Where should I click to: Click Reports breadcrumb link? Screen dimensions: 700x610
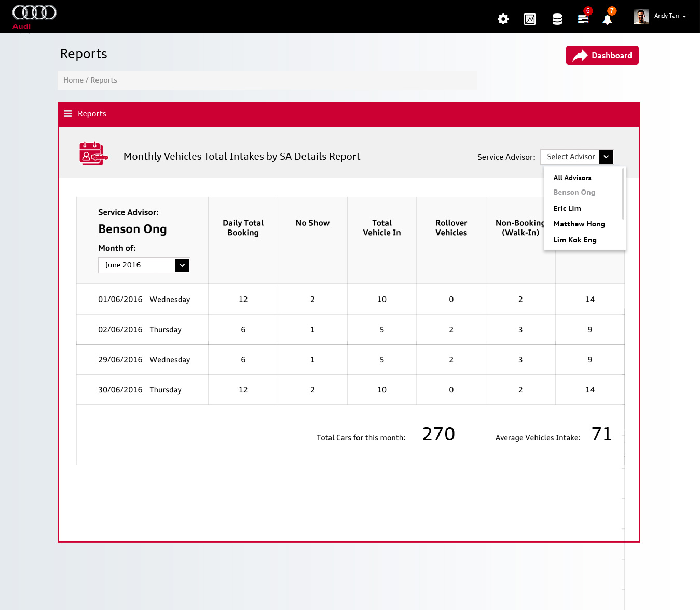[104, 80]
